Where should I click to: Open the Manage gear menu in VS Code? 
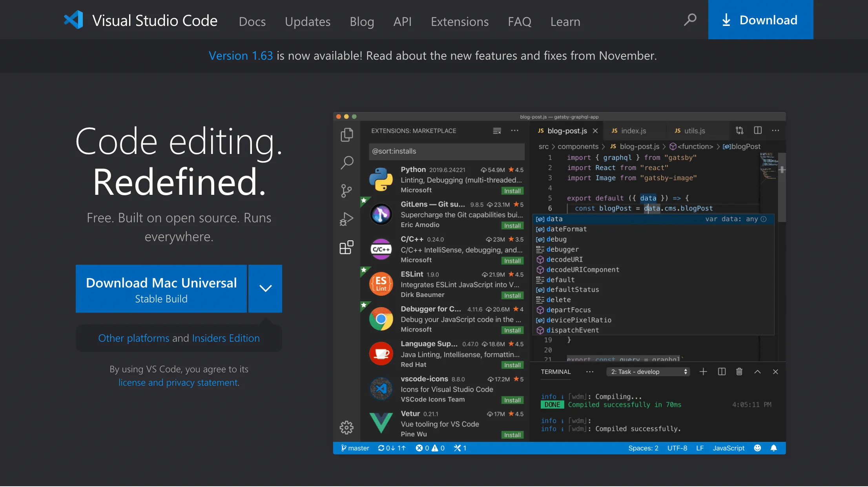click(347, 428)
